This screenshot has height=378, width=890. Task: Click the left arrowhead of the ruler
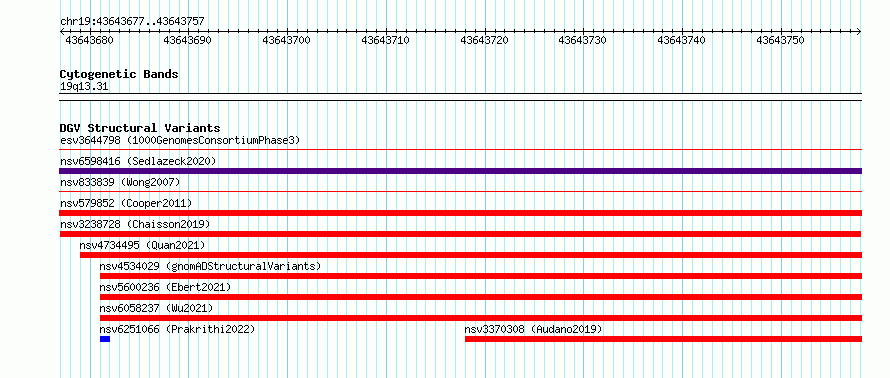click(x=62, y=31)
